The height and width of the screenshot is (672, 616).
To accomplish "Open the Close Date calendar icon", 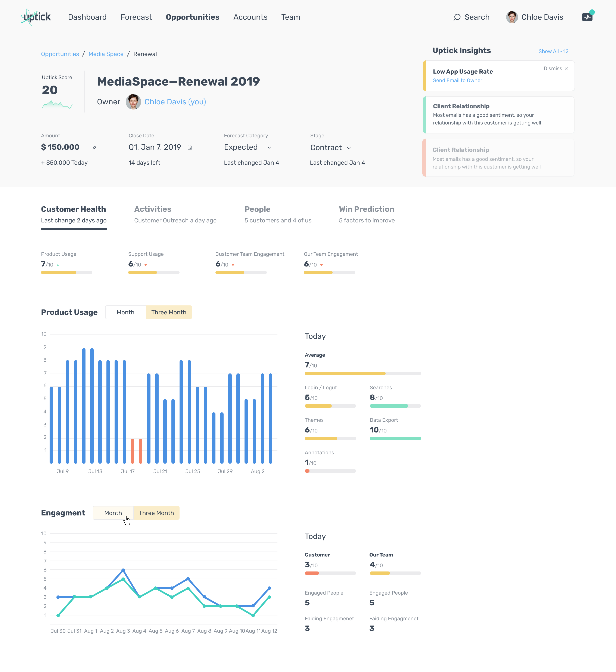I will coord(190,147).
